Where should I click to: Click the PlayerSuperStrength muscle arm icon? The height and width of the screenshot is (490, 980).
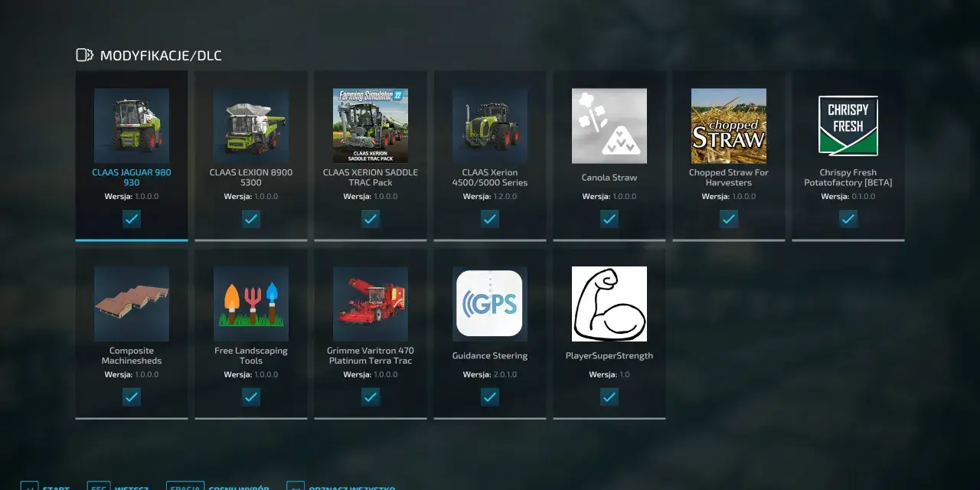click(609, 304)
